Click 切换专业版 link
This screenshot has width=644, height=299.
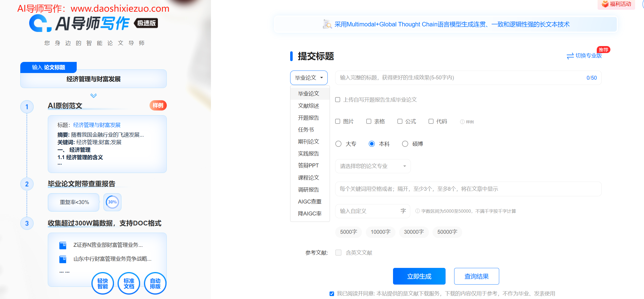588,56
